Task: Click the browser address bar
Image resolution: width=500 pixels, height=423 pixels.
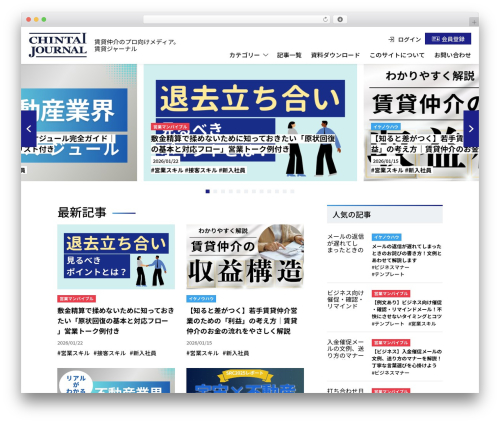Action: pyautogui.click(x=237, y=19)
